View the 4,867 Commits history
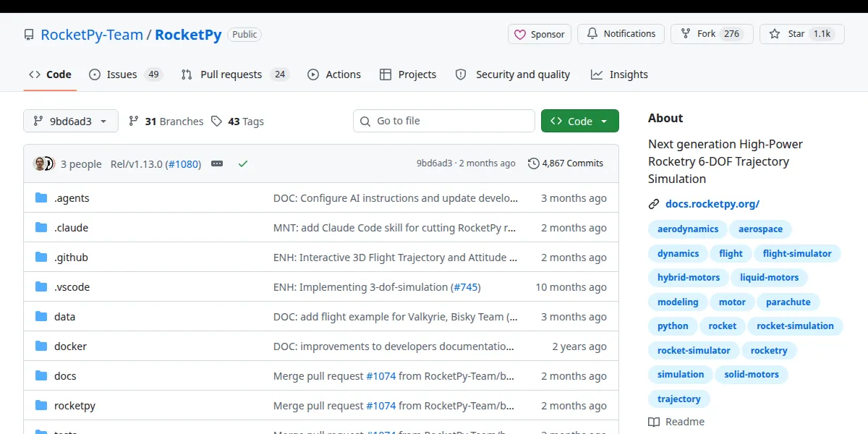868x434 pixels. [566, 163]
